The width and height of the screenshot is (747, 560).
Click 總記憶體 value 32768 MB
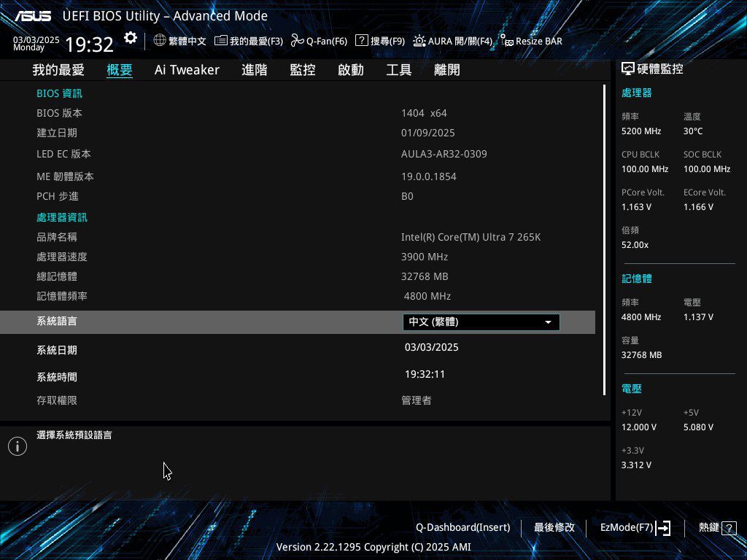[425, 276]
